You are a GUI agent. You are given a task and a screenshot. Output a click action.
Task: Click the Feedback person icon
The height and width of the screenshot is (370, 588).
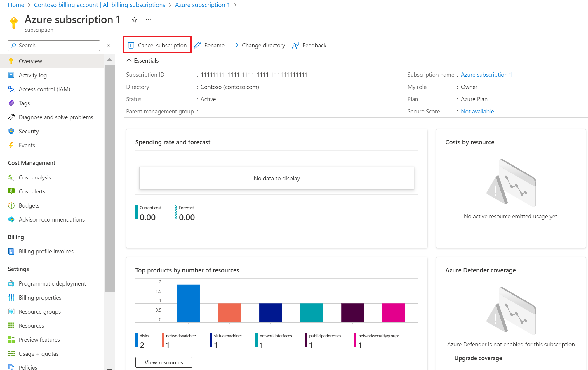(x=295, y=45)
